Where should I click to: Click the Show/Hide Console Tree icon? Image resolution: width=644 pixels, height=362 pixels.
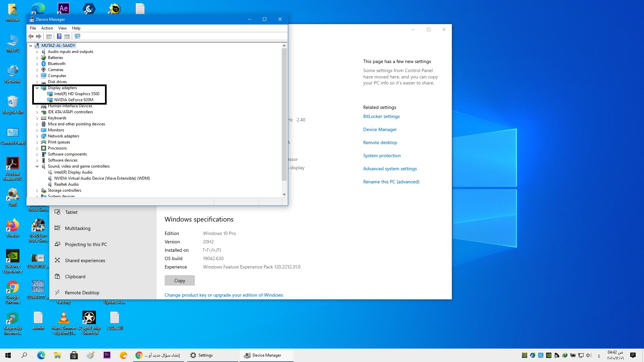pos(49,36)
